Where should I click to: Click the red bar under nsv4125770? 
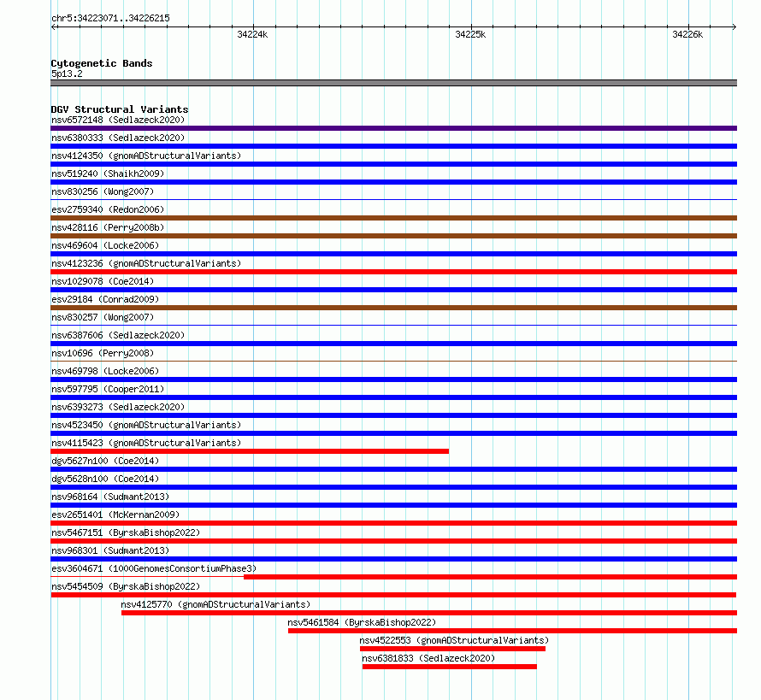point(429,613)
